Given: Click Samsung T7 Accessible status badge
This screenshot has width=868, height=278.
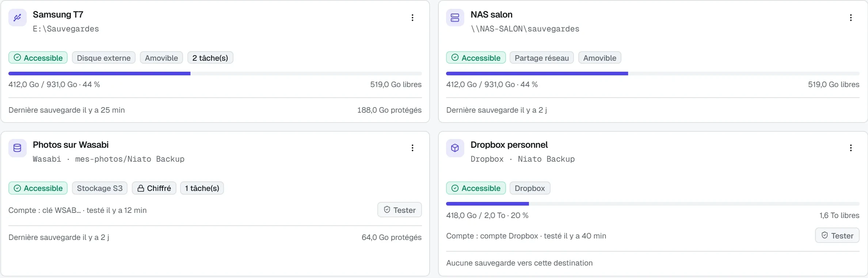Looking at the screenshot, I should (38, 58).
